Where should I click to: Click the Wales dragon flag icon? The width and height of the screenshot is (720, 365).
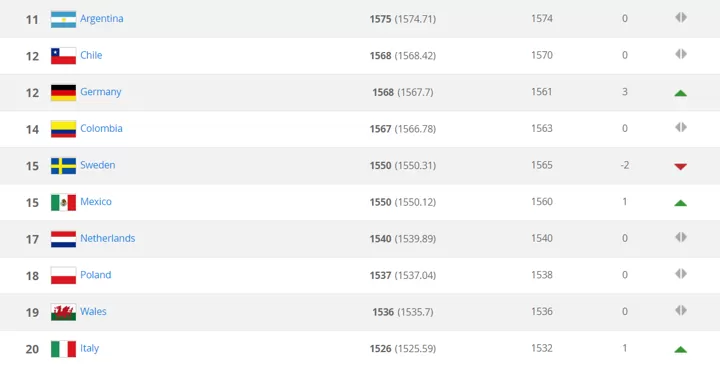click(63, 312)
